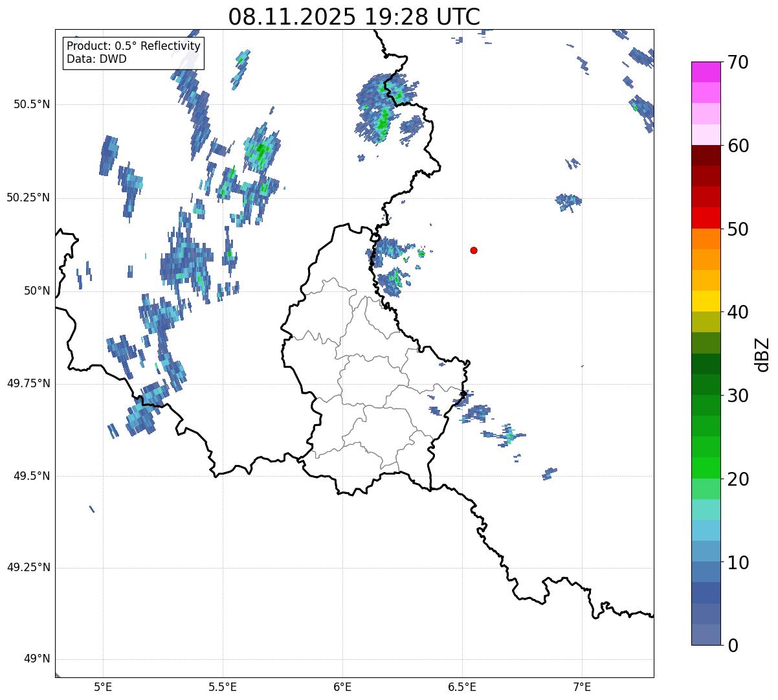Click the 7°E longitude tick label
Image resolution: width=778 pixels, height=700 pixels.
click(582, 686)
